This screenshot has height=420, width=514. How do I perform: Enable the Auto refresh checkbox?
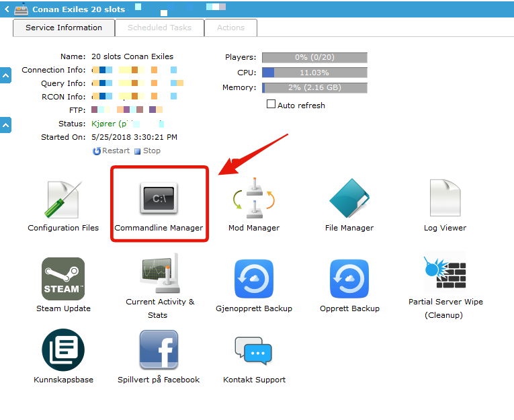tap(271, 104)
